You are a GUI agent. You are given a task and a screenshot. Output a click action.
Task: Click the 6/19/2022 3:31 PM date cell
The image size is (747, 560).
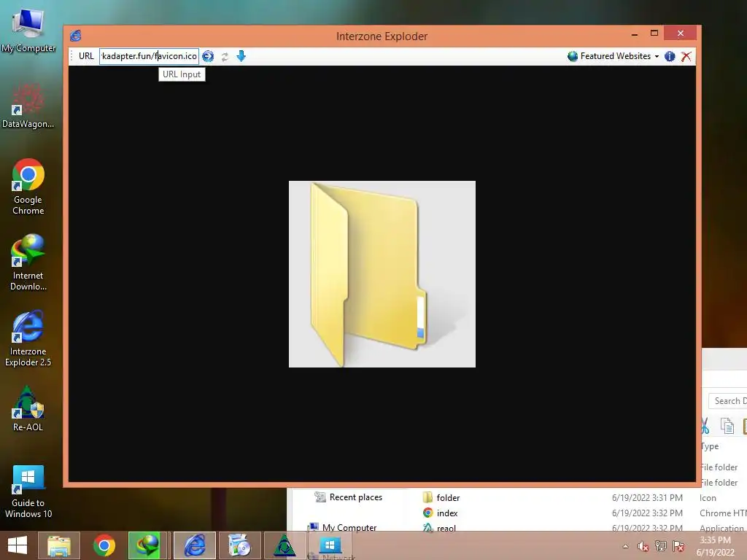click(x=647, y=497)
